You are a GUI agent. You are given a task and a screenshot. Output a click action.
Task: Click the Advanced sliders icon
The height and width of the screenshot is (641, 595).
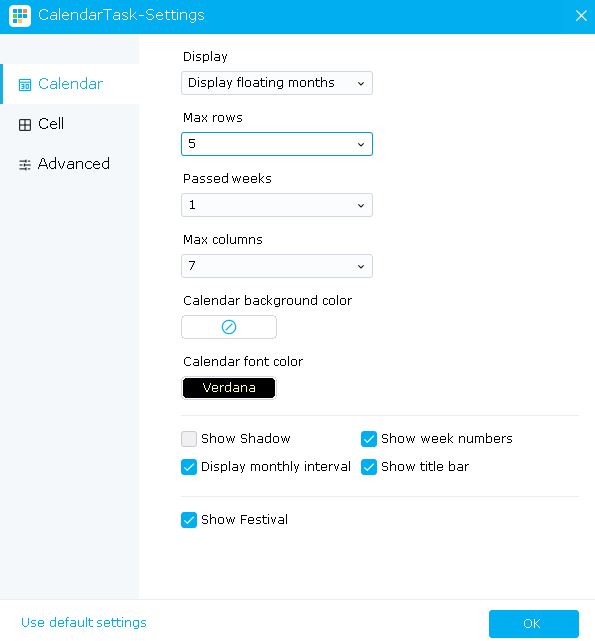(x=25, y=164)
